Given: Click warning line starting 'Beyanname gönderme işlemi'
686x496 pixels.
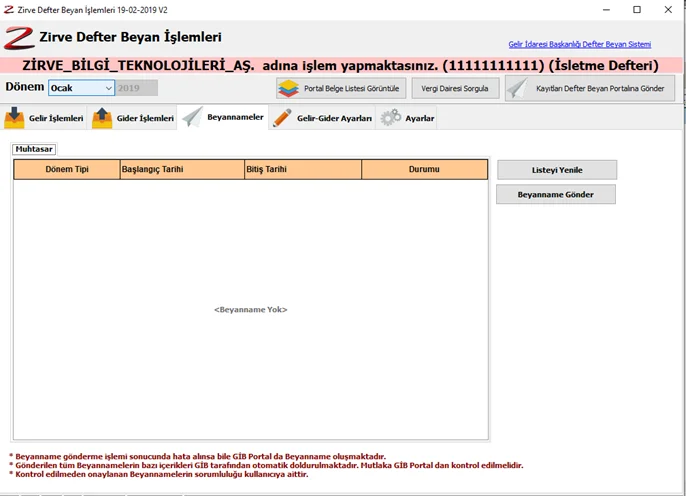Looking at the screenshot, I should tap(197, 456).
